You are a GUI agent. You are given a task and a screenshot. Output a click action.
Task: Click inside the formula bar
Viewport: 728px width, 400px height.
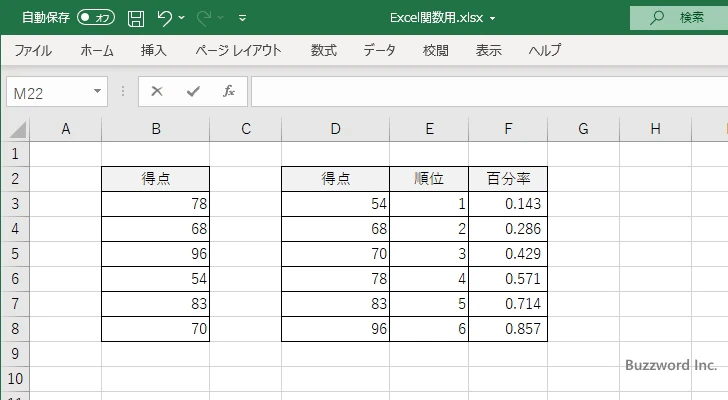489,92
